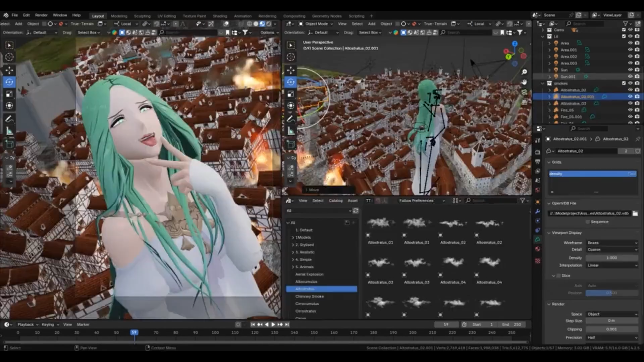Jump to the first frame
The height and width of the screenshot is (362, 644).
(253, 324)
